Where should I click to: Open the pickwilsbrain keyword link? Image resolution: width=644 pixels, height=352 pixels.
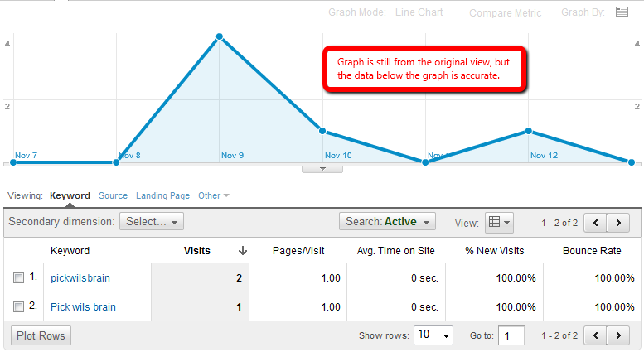point(80,279)
